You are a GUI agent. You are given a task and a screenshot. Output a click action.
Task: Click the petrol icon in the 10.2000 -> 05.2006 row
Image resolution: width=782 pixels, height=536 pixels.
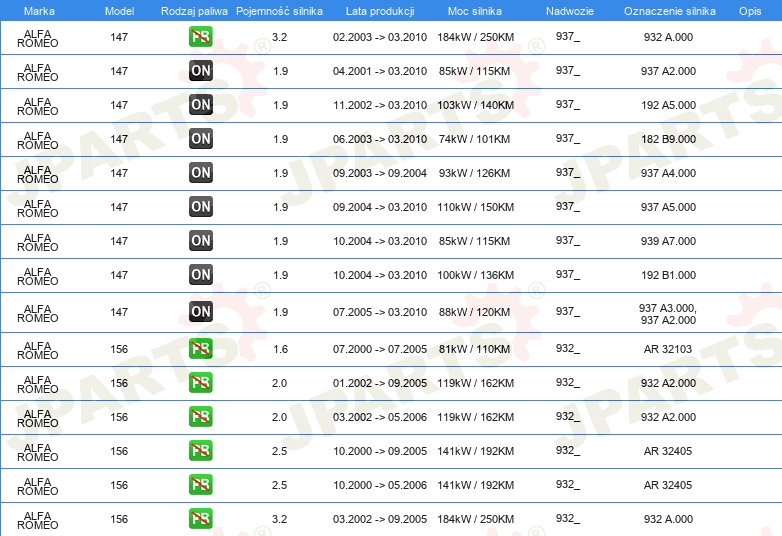coord(200,484)
